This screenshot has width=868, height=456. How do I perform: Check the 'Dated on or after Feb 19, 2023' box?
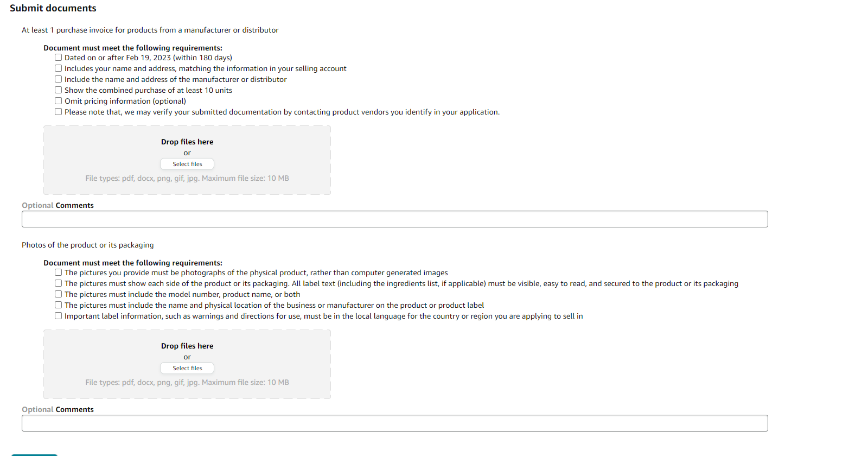[x=58, y=58]
